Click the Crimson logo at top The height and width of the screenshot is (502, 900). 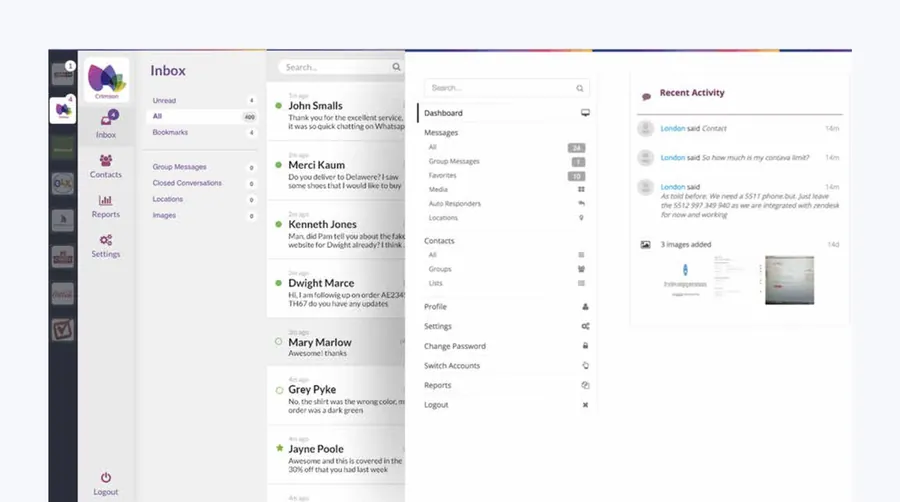pos(106,80)
